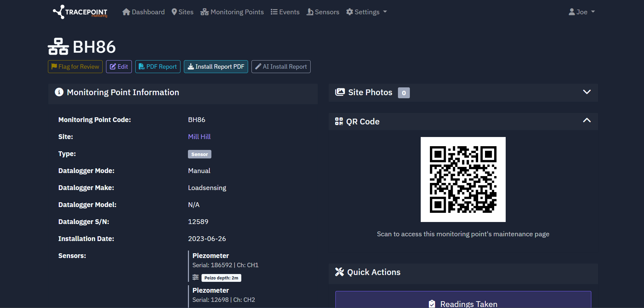Click the Sites map pin icon

click(x=174, y=12)
